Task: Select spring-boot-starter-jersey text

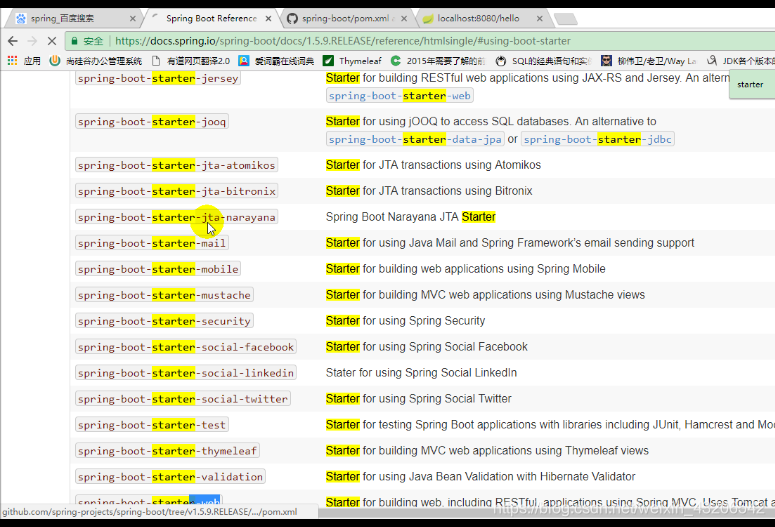Action: coord(158,78)
